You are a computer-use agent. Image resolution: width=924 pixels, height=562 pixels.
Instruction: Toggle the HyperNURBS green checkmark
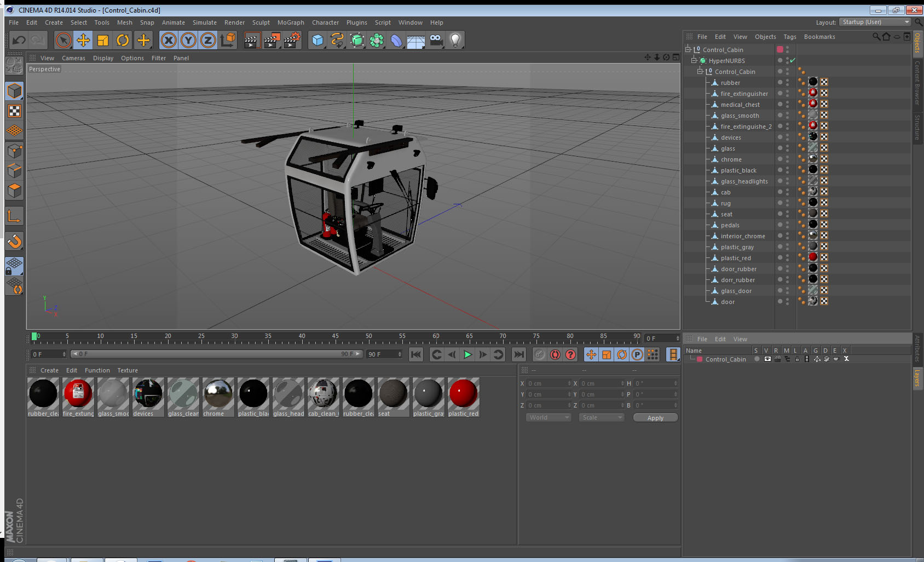pos(793,60)
